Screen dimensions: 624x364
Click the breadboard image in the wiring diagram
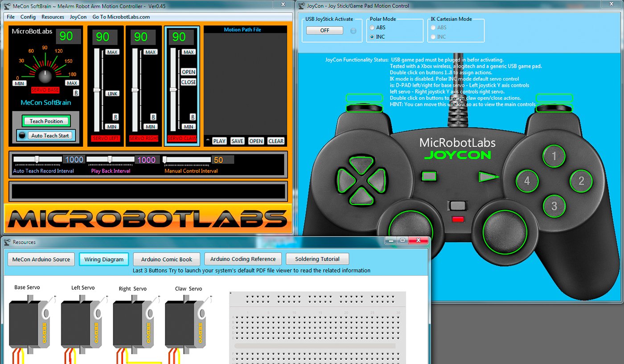coord(318,327)
